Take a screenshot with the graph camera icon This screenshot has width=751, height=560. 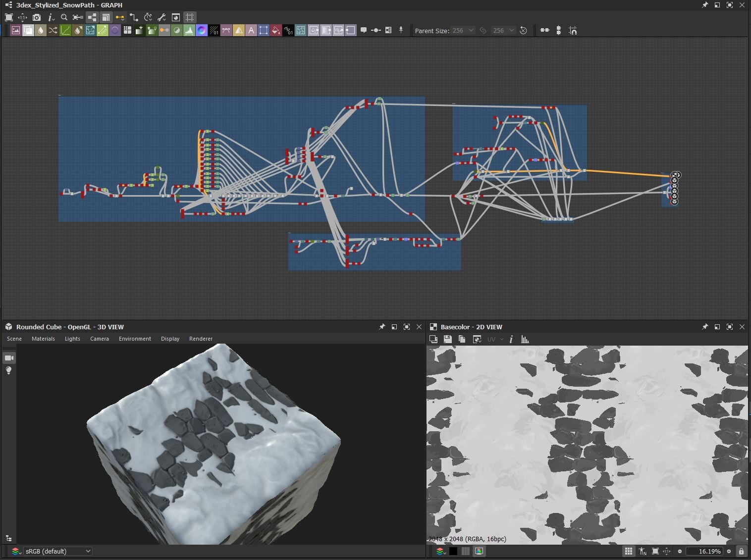(x=37, y=17)
